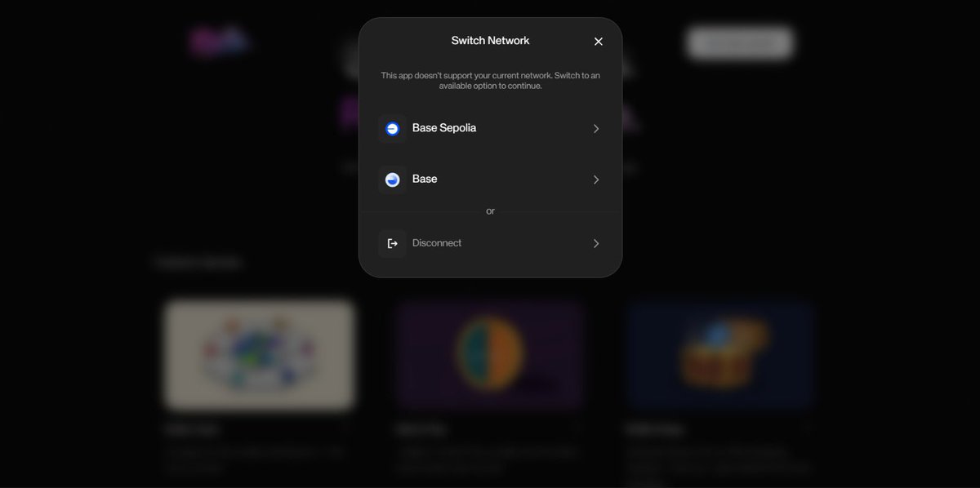Open the chevron beside Base
Image resolution: width=980 pixels, height=488 pixels.
click(x=596, y=180)
